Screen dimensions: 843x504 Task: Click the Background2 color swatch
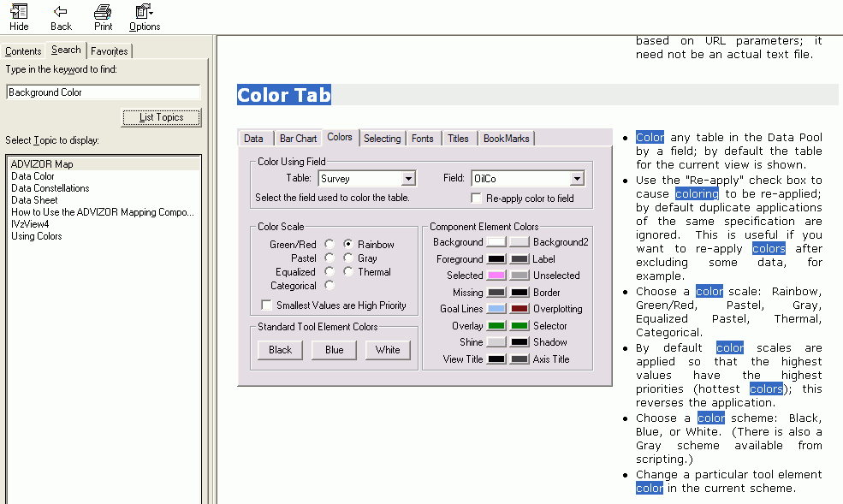[519, 242]
